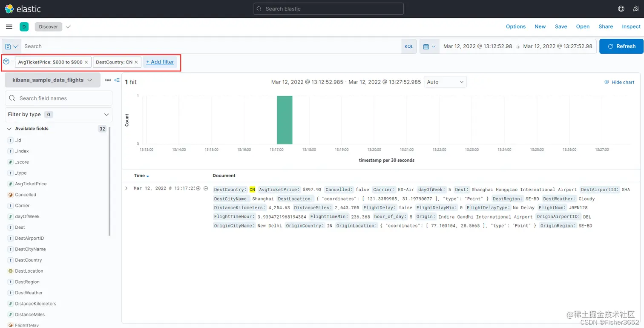Click New in top menu
The width and height of the screenshot is (644, 328).
[540, 26]
